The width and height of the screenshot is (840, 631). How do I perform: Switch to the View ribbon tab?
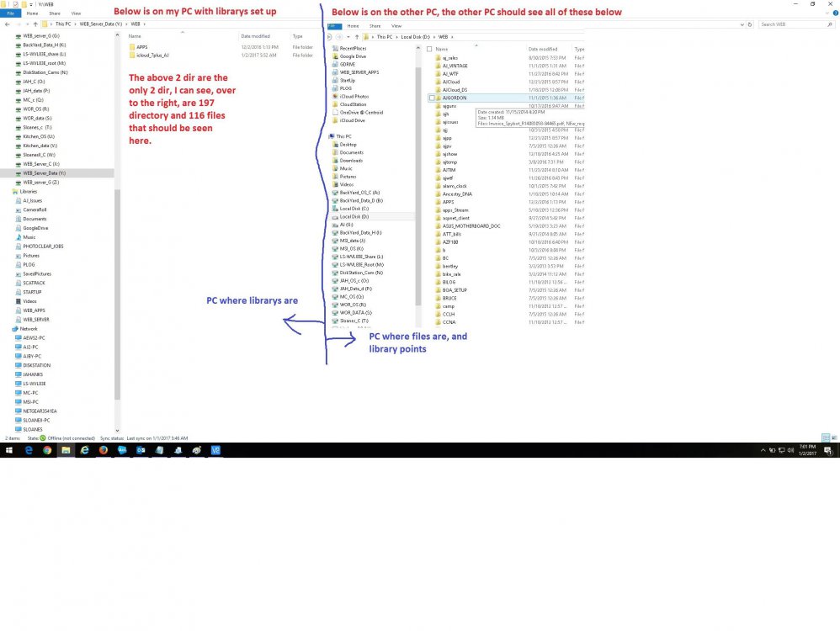[x=396, y=26]
